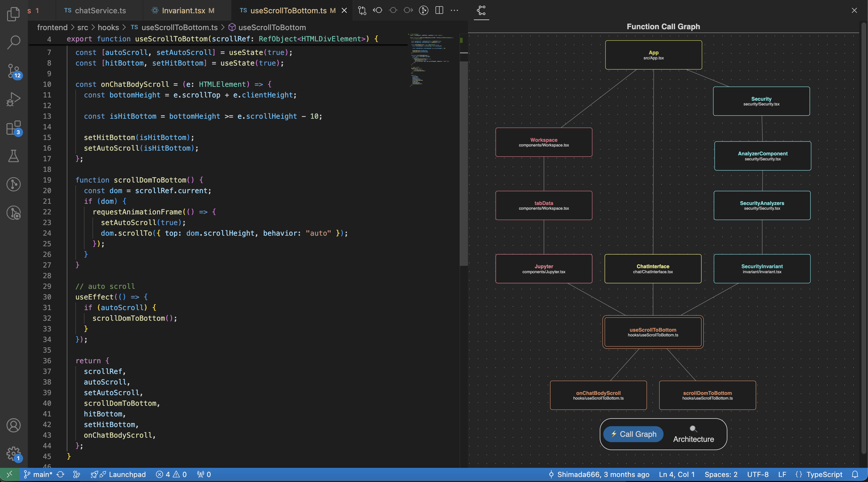
Task: Open the TypeScript language mode selector
Action: click(x=824, y=474)
